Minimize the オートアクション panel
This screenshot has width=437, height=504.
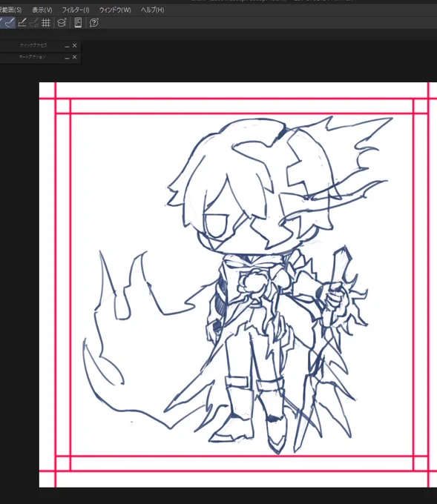[x=67, y=58]
